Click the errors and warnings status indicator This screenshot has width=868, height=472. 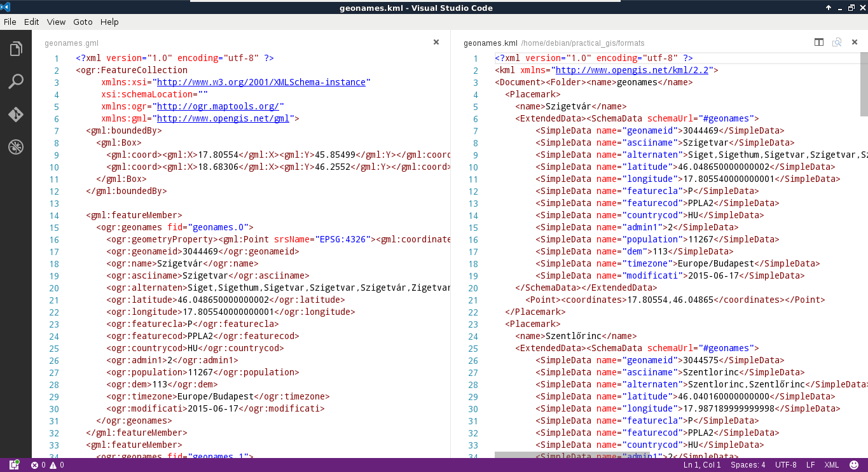click(48, 465)
